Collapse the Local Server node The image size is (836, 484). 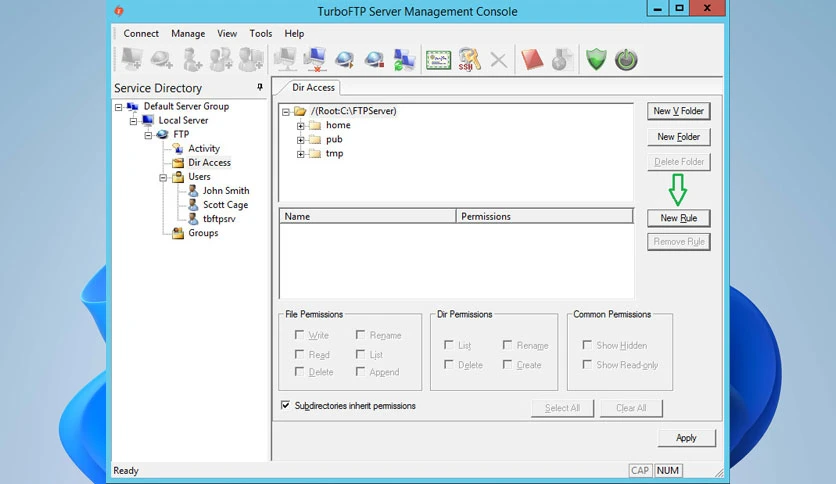tap(133, 121)
